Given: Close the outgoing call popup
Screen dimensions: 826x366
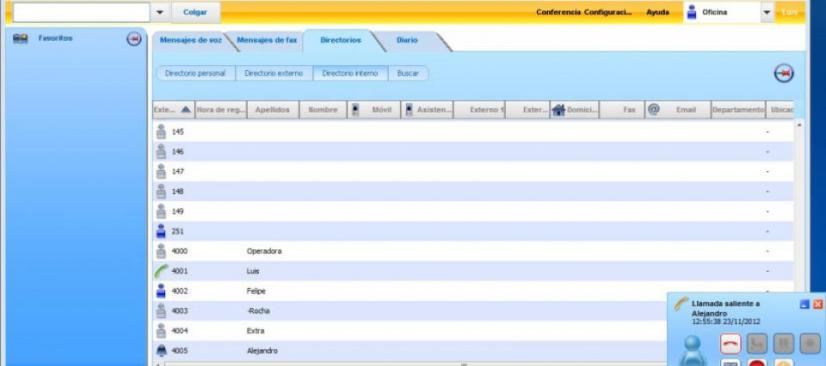Looking at the screenshot, I should [818, 304].
